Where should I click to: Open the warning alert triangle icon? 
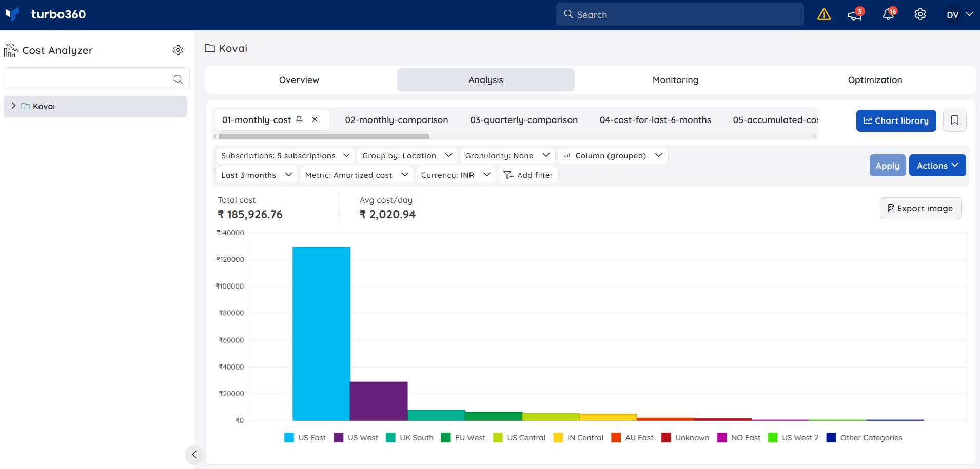[x=824, y=14]
